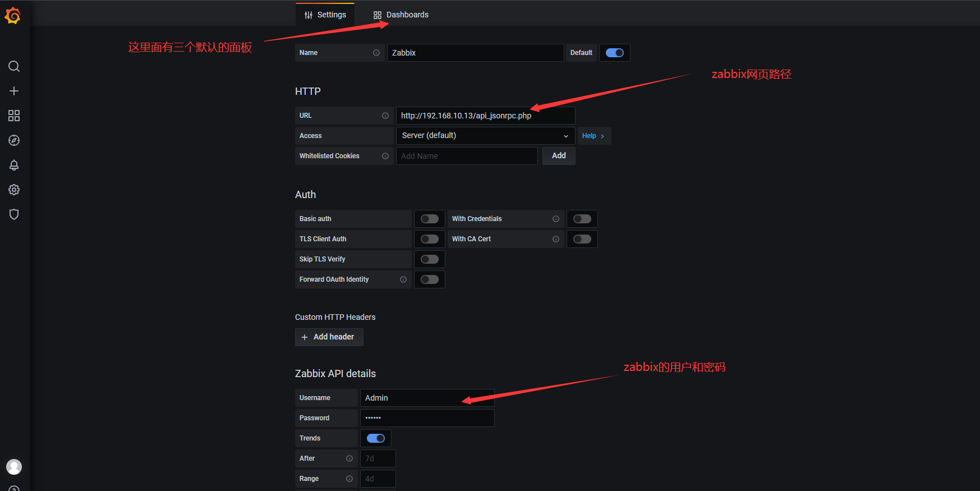Open the Search icon in sidebar
Screen dimensions: 980x491
(x=14, y=66)
